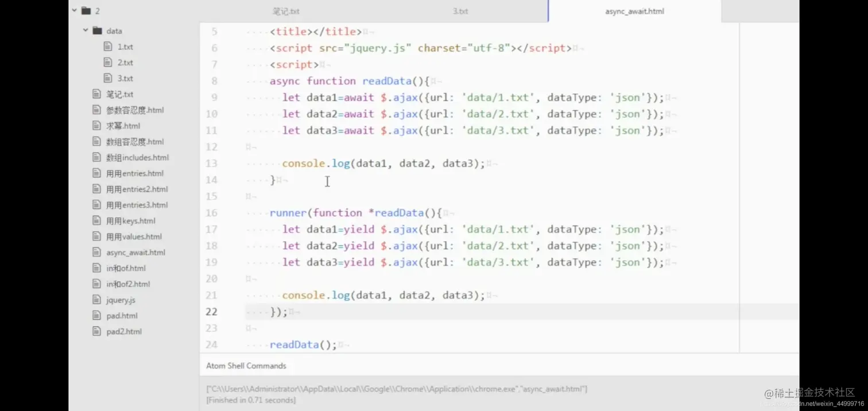Click file icon beside 用用entries.html
This screenshot has height=411, width=868.
[96, 173]
